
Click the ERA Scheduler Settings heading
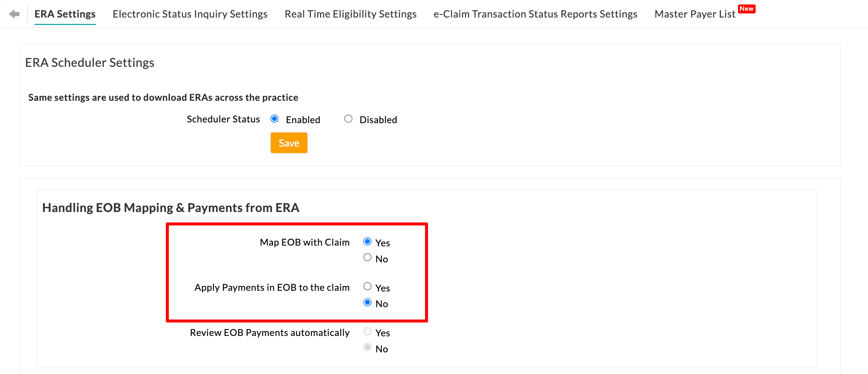pos(90,62)
